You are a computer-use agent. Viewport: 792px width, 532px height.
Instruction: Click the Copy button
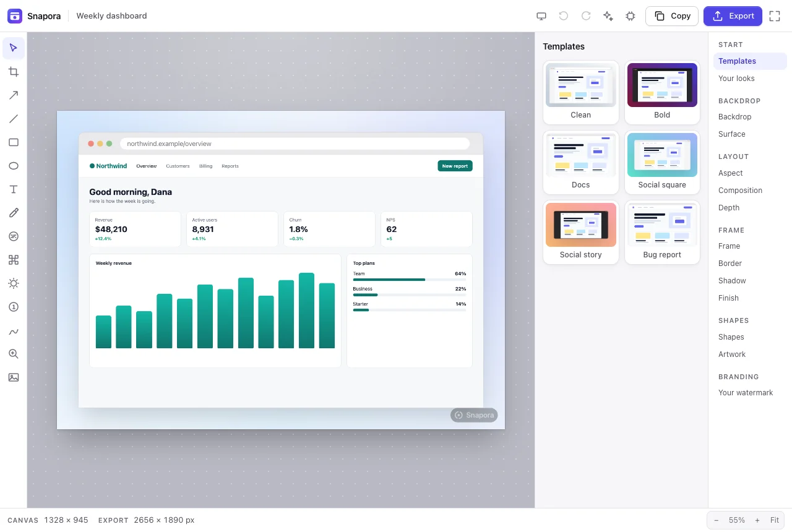(672, 16)
